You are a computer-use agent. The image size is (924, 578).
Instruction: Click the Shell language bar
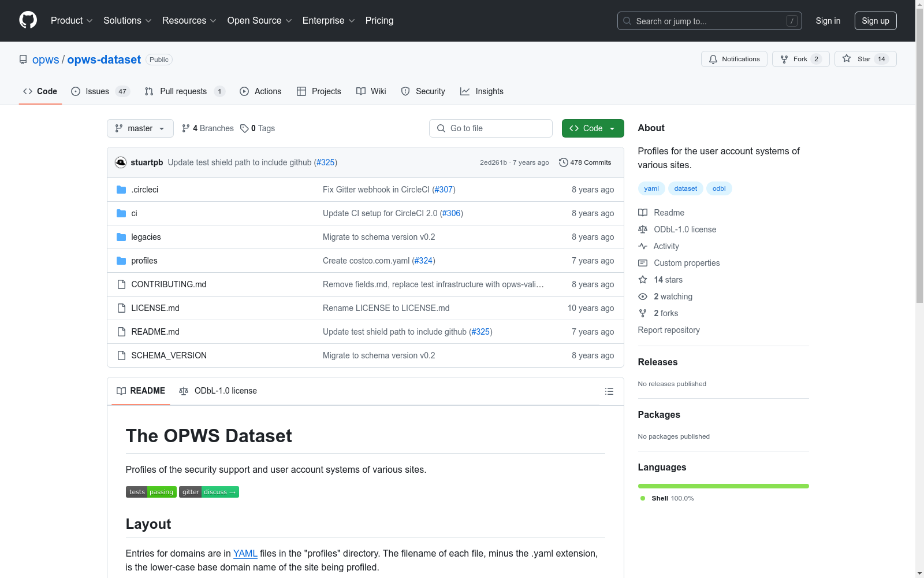pos(724,486)
